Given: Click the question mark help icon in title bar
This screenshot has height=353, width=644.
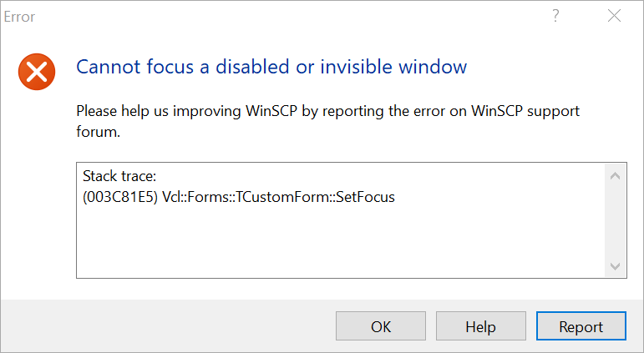Looking at the screenshot, I should point(555,16).
